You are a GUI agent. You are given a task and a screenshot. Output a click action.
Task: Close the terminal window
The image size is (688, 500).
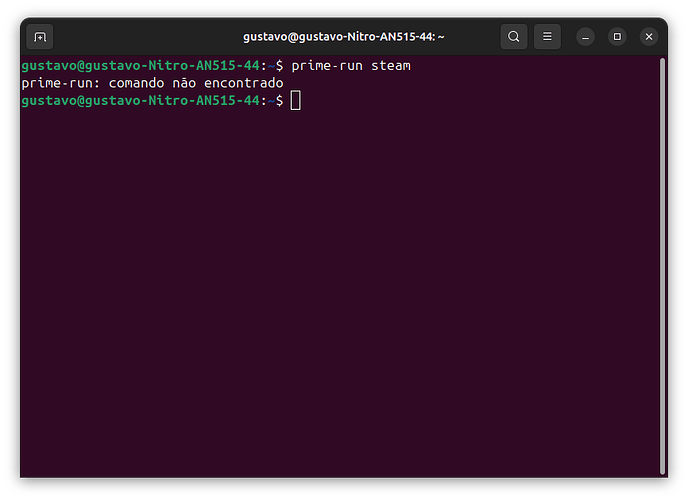(x=649, y=37)
